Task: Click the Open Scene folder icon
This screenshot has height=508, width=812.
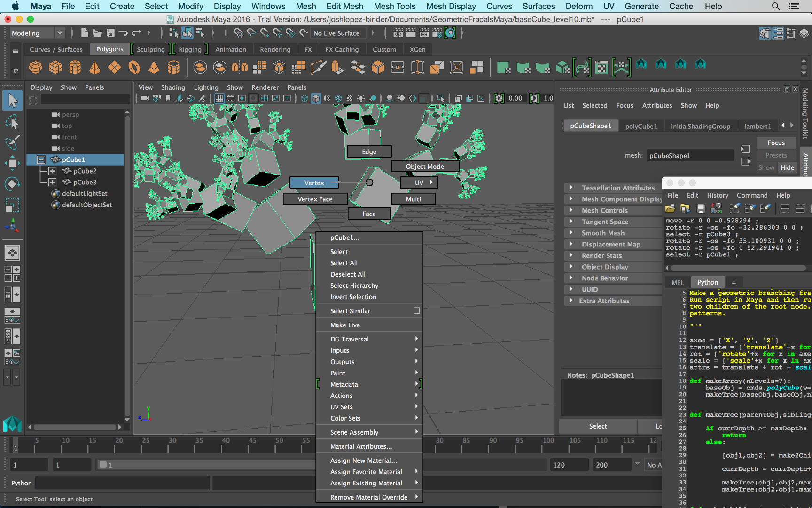Action: (97, 33)
